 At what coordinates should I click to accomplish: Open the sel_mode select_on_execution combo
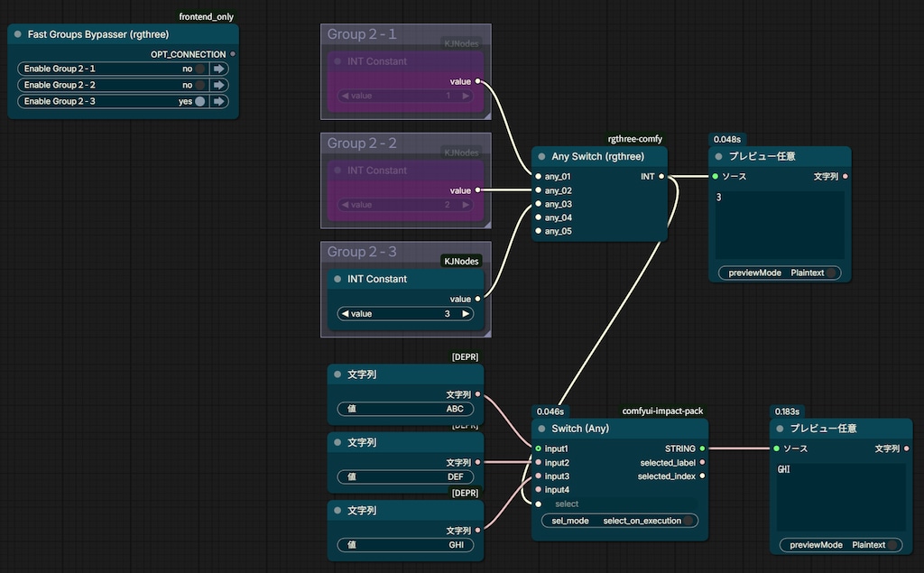pos(619,521)
